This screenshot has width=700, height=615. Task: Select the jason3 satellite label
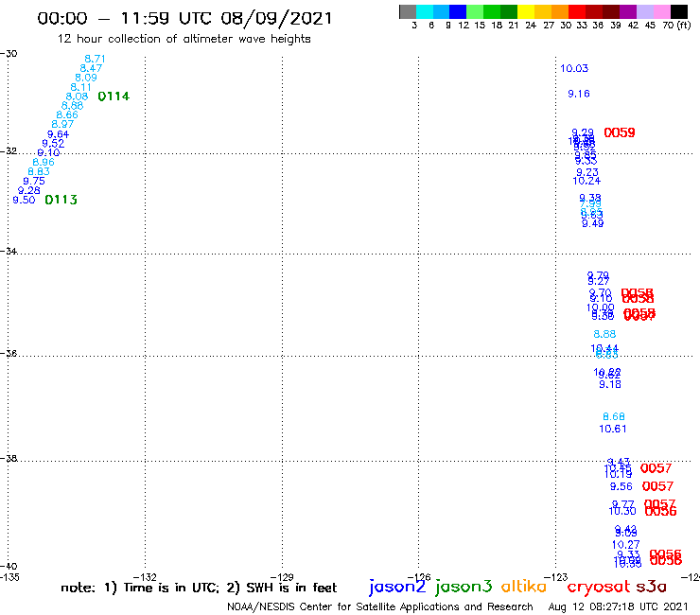(464, 587)
